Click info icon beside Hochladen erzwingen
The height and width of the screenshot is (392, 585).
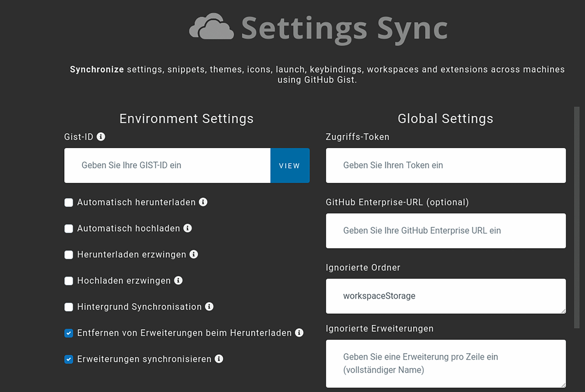coord(178,280)
